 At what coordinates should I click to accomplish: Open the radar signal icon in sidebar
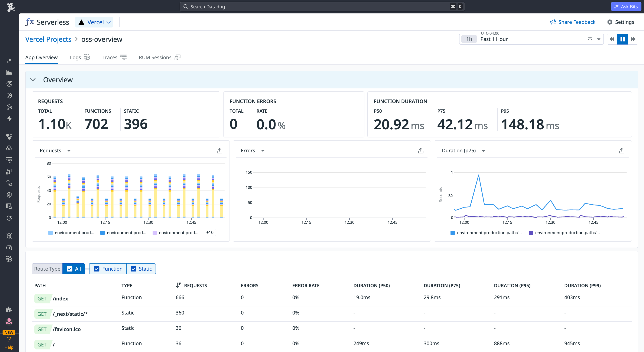pyautogui.click(x=9, y=107)
